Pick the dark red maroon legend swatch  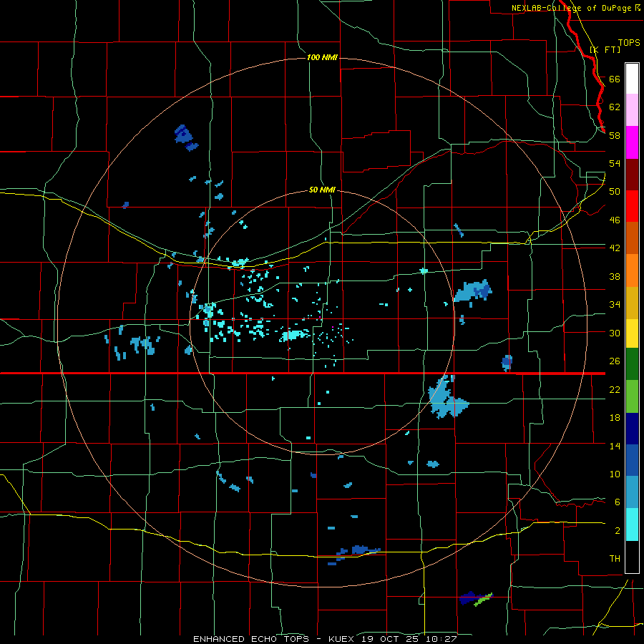[632, 175]
